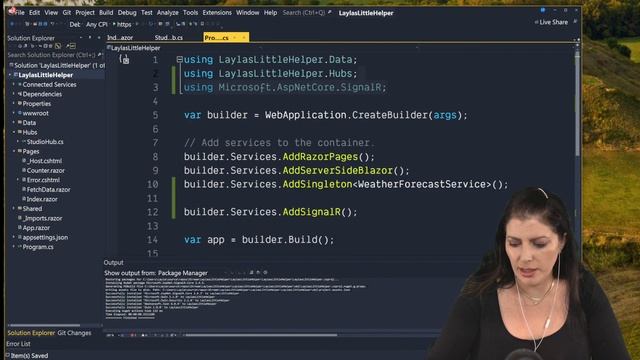Select _Host.cshtml file
640x360 pixels.
click(x=44, y=161)
